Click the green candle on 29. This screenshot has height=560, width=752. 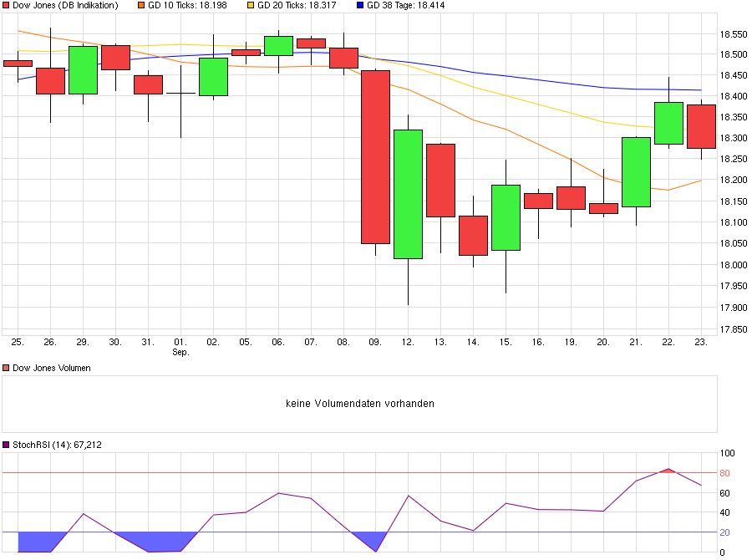(x=83, y=70)
